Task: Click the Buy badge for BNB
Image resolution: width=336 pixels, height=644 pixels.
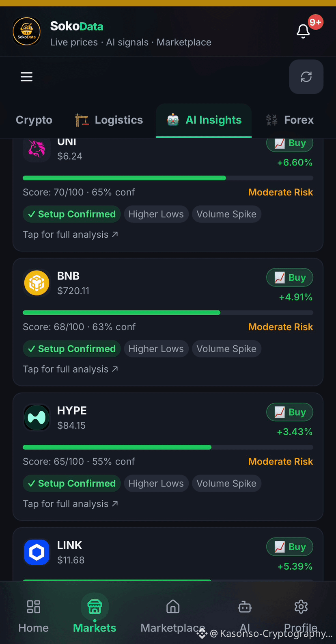Action: [290, 278]
